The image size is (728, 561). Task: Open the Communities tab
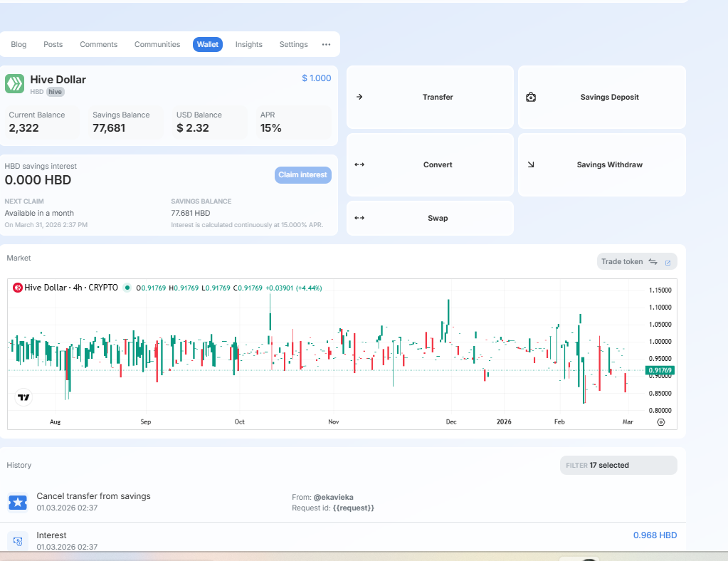pyautogui.click(x=157, y=44)
